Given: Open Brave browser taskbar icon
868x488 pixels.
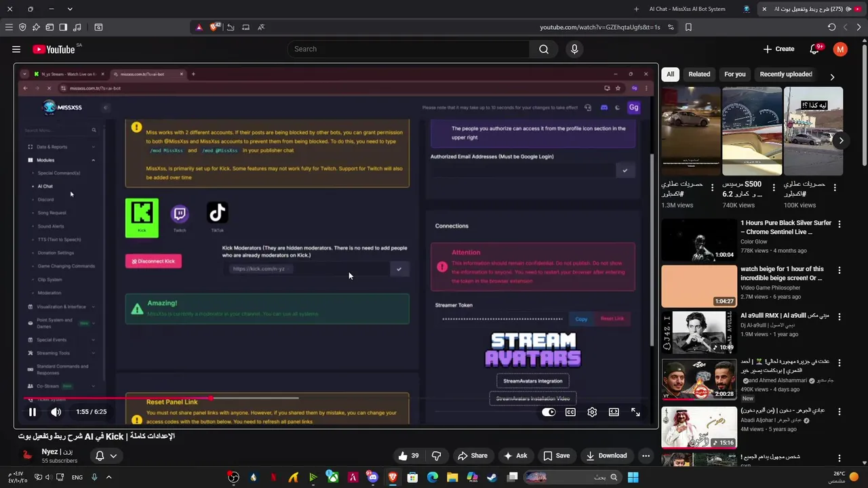Looking at the screenshot, I should [393, 477].
